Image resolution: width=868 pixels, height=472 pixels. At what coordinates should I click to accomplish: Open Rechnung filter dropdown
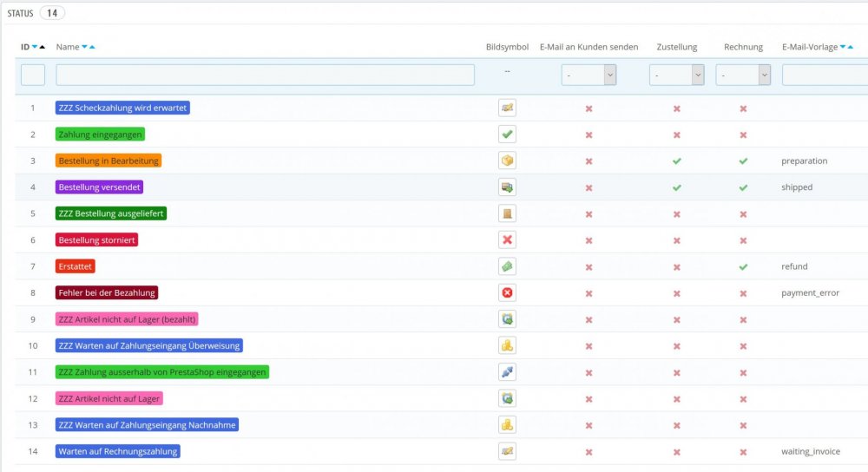click(743, 75)
